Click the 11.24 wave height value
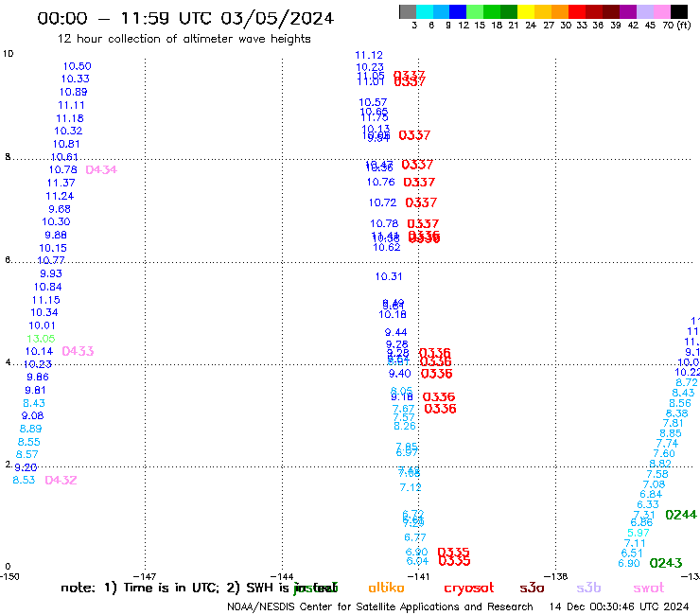700x615 pixels. [x=60, y=196]
